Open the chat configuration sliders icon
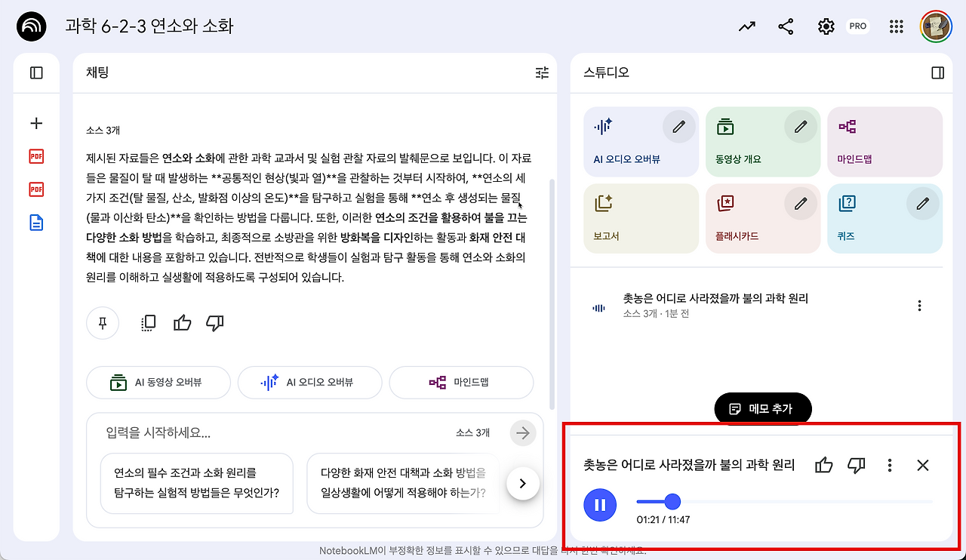966x560 pixels. point(542,72)
